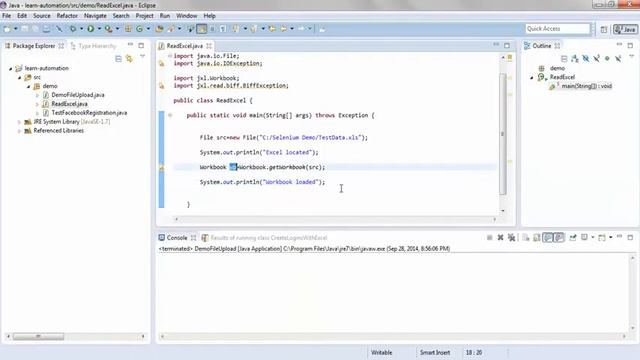640x360 pixels.
Task: Open the Navigate menu
Action: pos(95,16)
